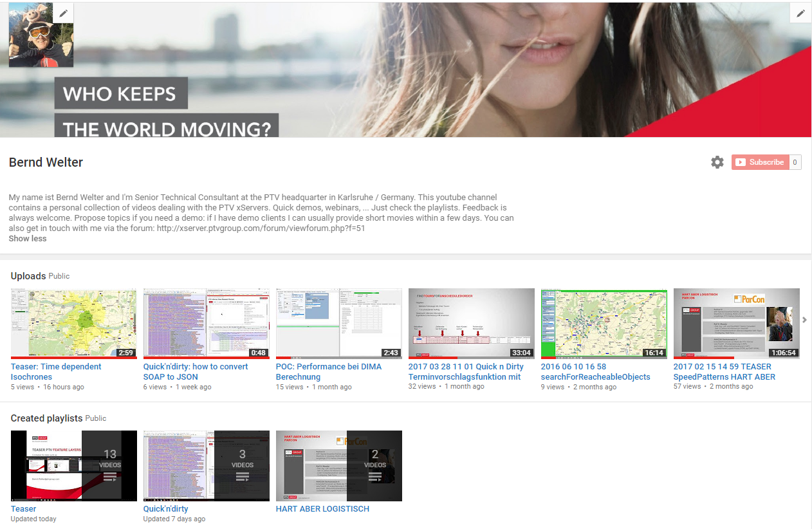Open TEASER SpeedPatterns HART ABER video title

(724, 371)
